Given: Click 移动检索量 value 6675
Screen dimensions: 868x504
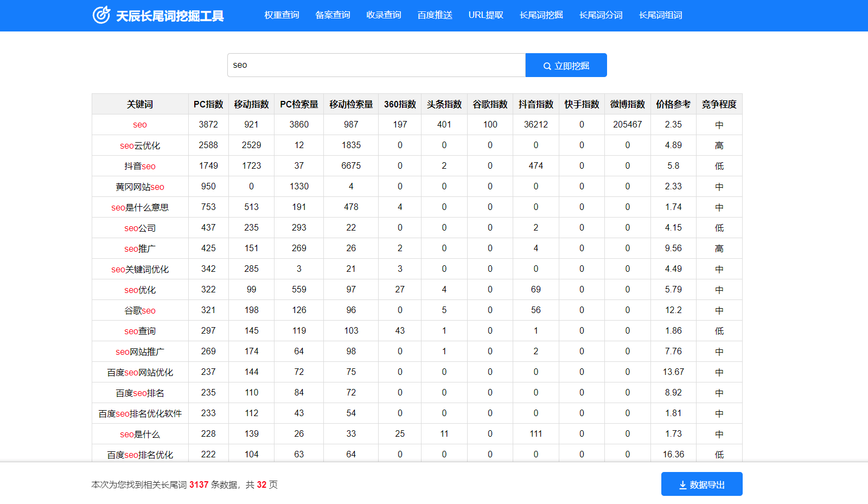Looking at the screenshot, I should [351, 166].
